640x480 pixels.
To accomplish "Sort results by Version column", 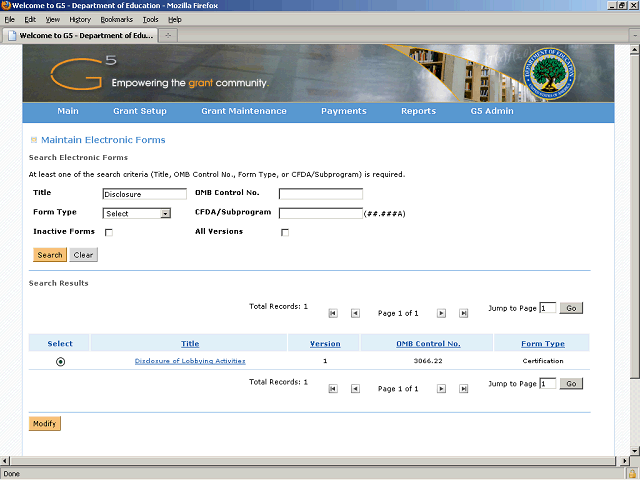I will (325, 344).
